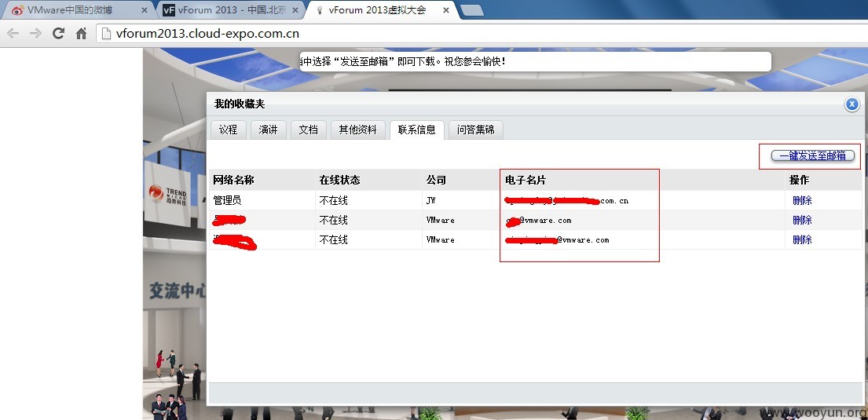Reload the page with refresh icon

click(58, 34)
